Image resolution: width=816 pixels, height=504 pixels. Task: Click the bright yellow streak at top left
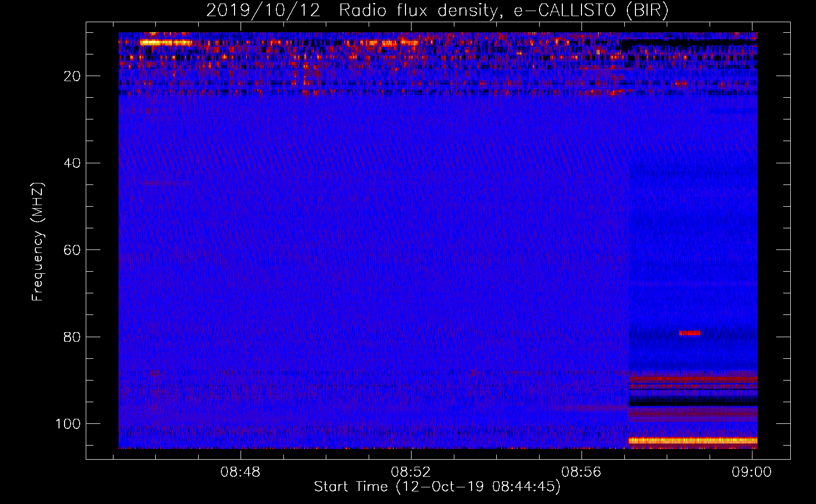coord(166,43)
